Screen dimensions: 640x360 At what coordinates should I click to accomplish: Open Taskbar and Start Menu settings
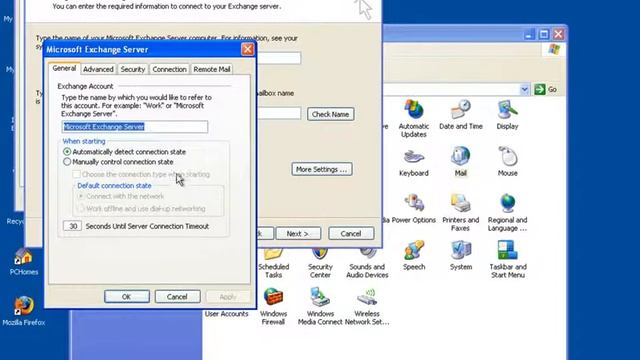tap(508, 259)
